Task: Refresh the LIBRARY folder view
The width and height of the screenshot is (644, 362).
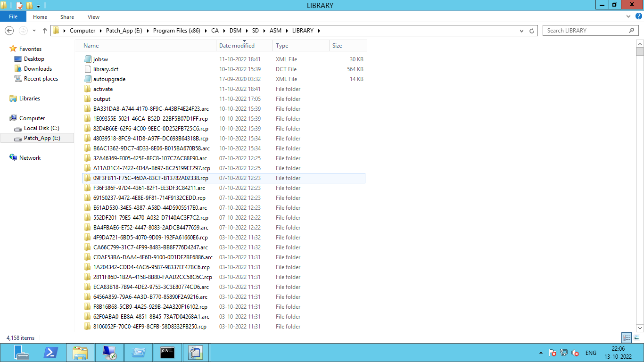Action: coord(532,30)
